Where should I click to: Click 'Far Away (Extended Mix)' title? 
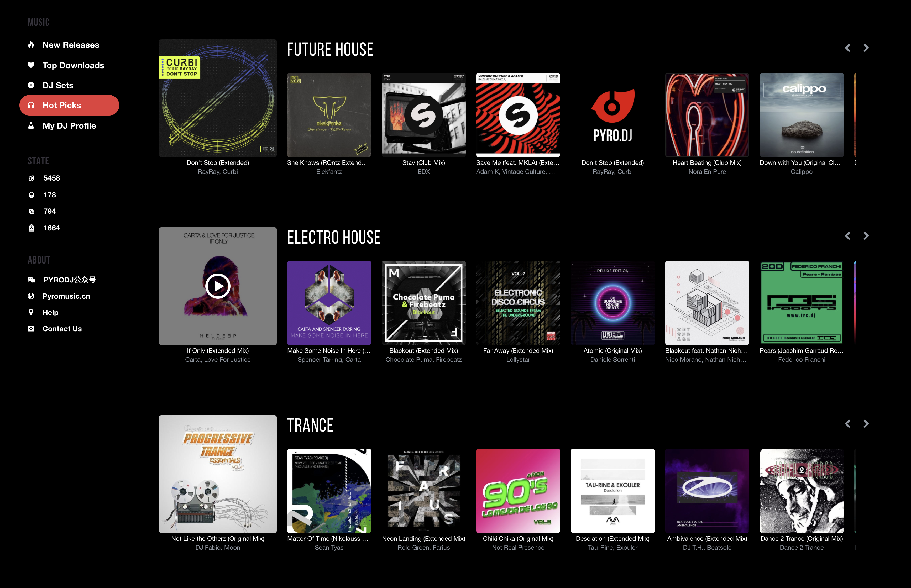click(518, 350)
